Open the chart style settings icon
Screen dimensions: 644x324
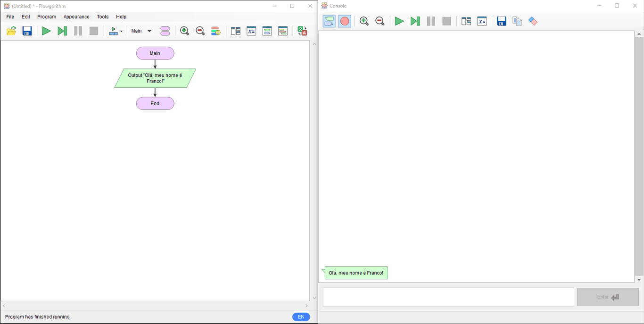click(x=216, y=31)
